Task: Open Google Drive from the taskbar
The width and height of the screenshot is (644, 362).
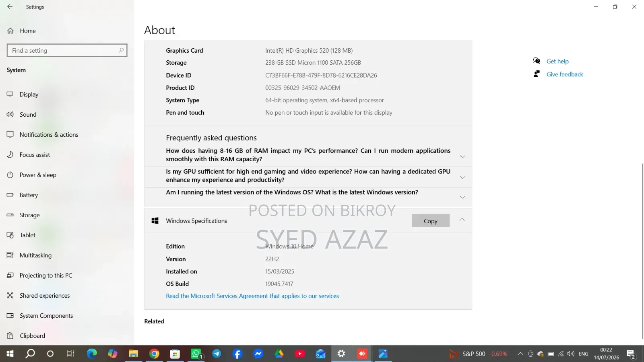Action: (279, 354)
